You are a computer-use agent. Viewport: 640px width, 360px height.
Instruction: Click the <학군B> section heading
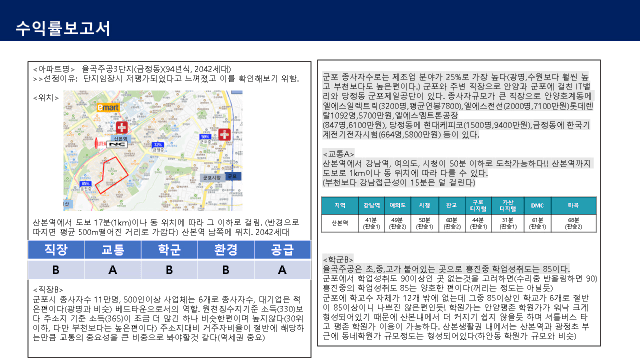(x=338, y=259)
